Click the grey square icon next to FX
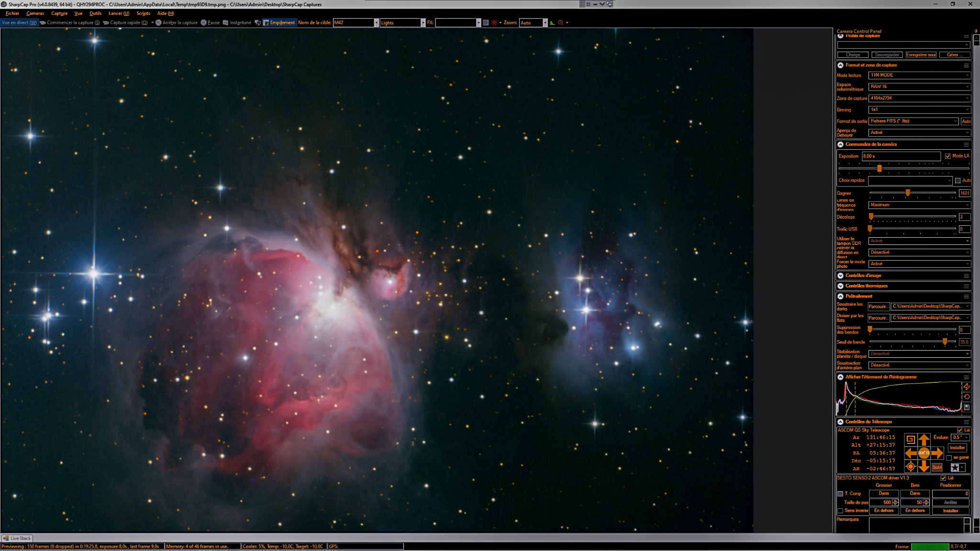980x551 pixels. (x=486, y=22)
